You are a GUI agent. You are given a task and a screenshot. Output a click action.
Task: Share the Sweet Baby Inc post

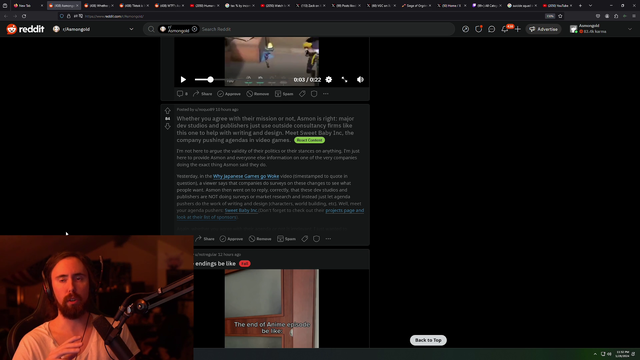tap(205, 239)
